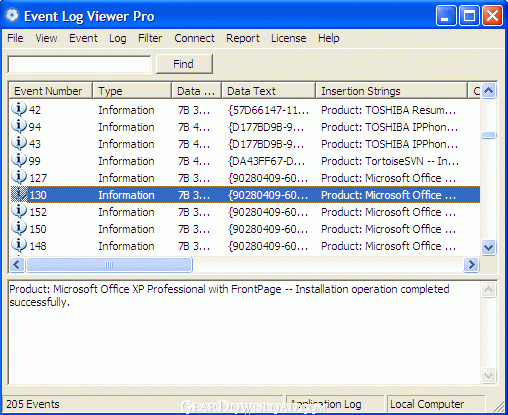This screenshot has height=415, width=508.
Task: Open the Help menu
Action: [x=328, y=38]
